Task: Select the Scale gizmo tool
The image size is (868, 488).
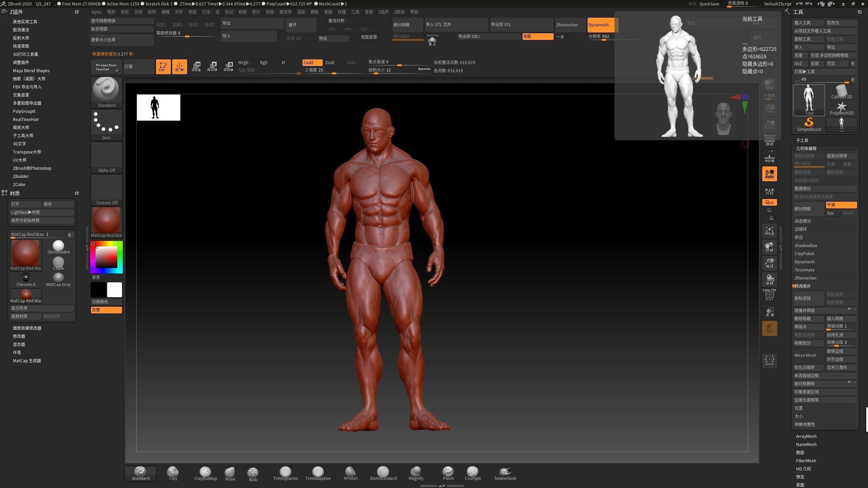Action: pos(212,66)
